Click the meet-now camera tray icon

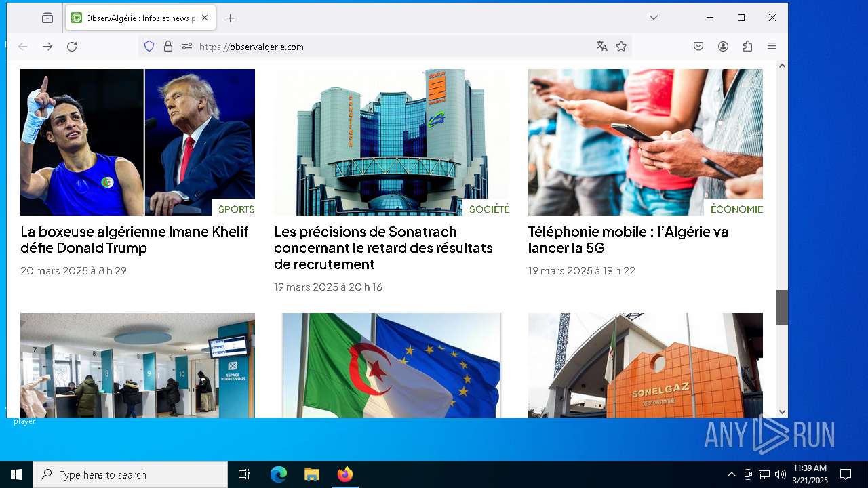[x=748, y=474]
